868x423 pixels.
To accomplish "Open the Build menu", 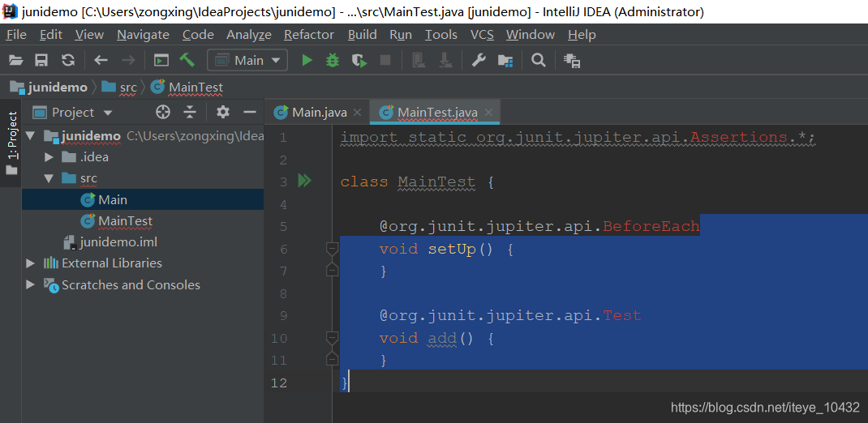I will [x=362, y=35].
